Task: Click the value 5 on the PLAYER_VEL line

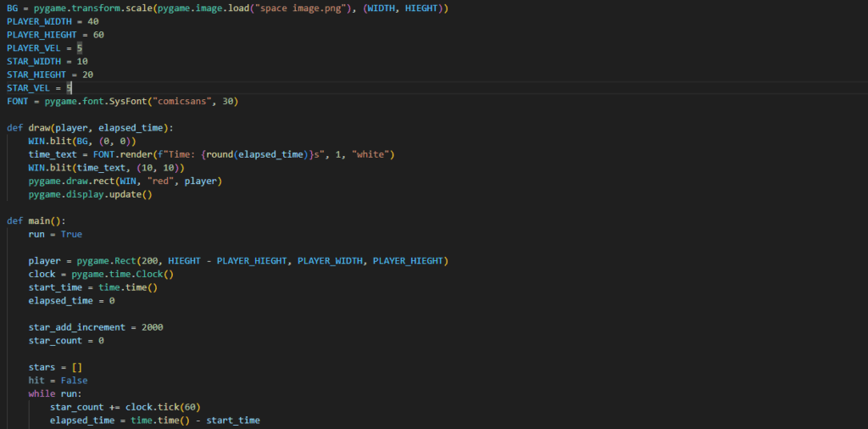Action: 80,48
